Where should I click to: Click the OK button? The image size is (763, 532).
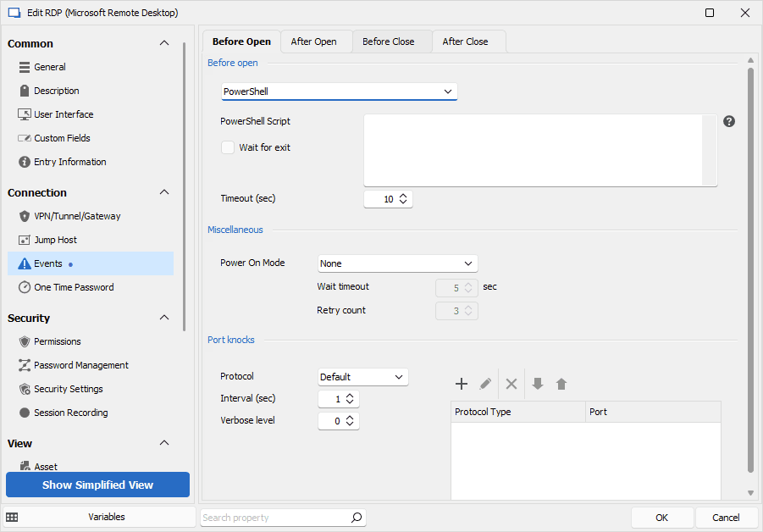pyautogui.click(x=661, y=518)
